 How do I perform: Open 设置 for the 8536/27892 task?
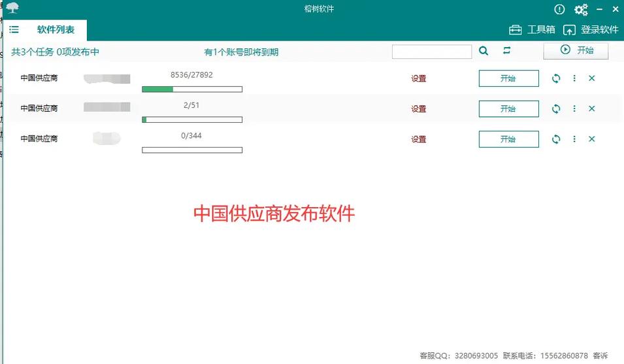[x=419, y=78]
